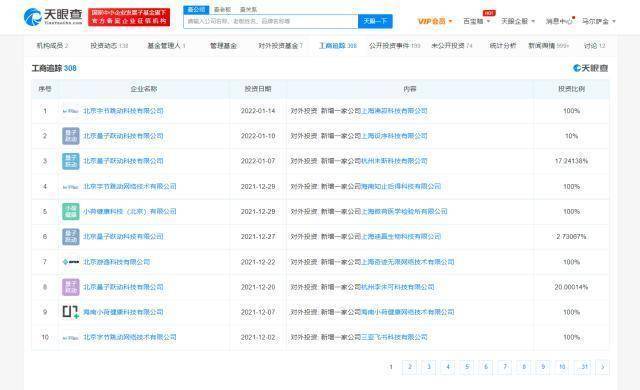This screenshot has width=640, height=390.
Task: Click the 17.24138% ratio value
Action: pyautogui.click(x=571, y=161)
